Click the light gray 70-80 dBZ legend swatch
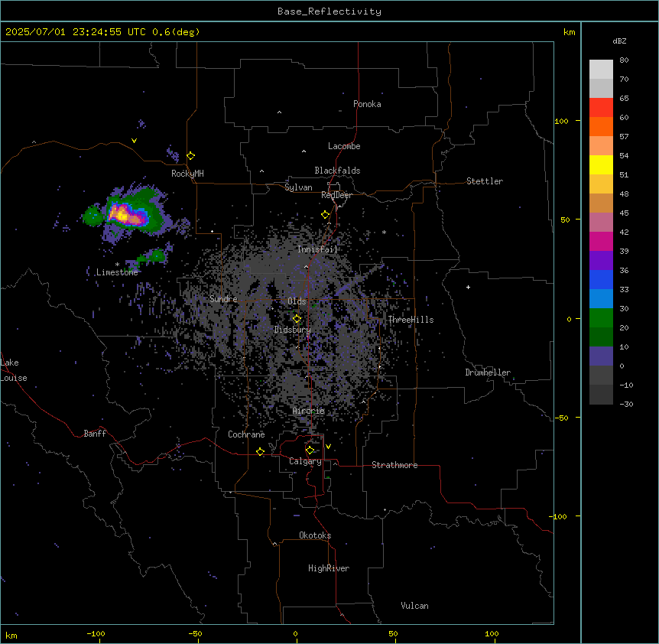The image size is (659, 644). pyautogui.click(x=601, y=70)
